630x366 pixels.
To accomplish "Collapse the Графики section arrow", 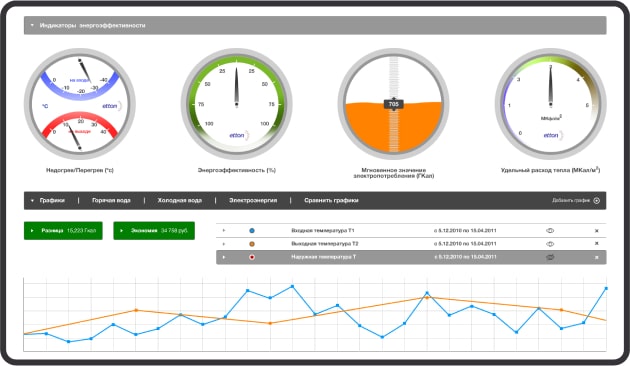I will 32,200.
